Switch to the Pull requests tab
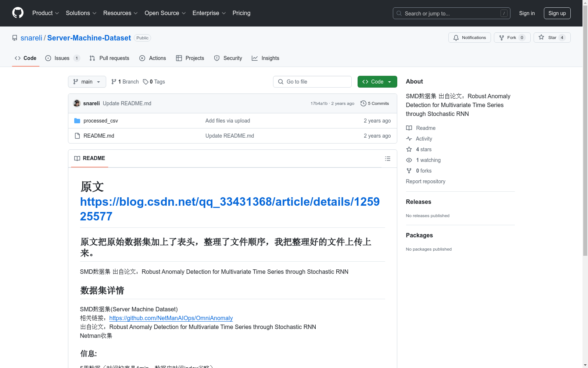The image size is (588, 368). pyautogui.click(x=110, y=58)
